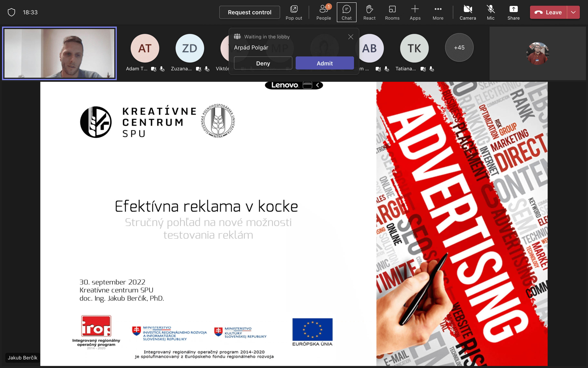Admit Arpád Polgár from the lobby
This screenshot has height=368, width=588.
tap(325, 63)
